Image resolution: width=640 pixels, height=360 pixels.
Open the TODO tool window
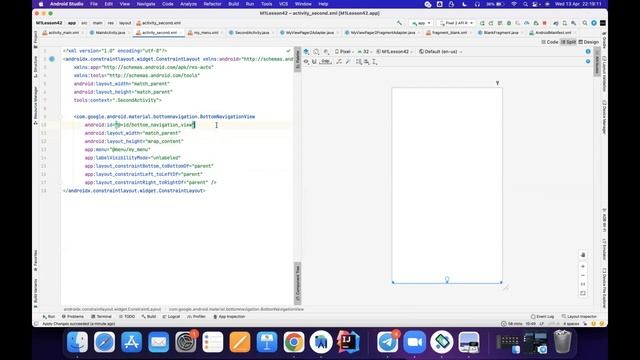[x=127, y=316]
